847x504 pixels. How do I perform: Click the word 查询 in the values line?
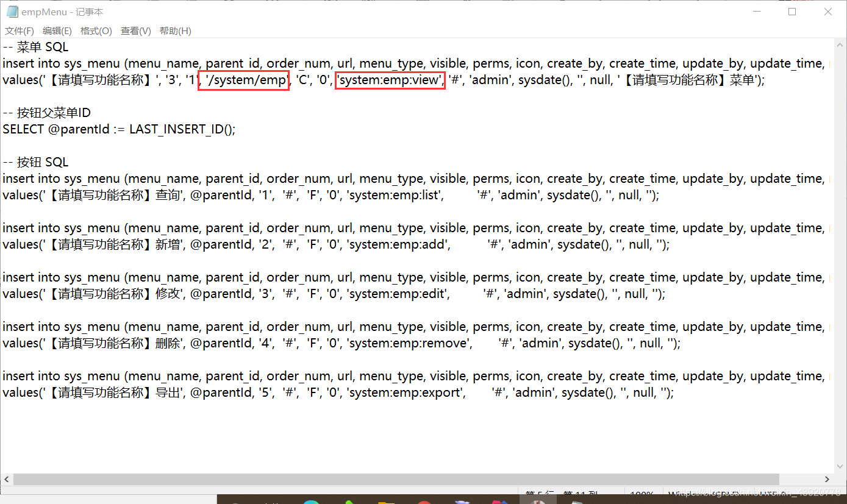coord(167,195)
